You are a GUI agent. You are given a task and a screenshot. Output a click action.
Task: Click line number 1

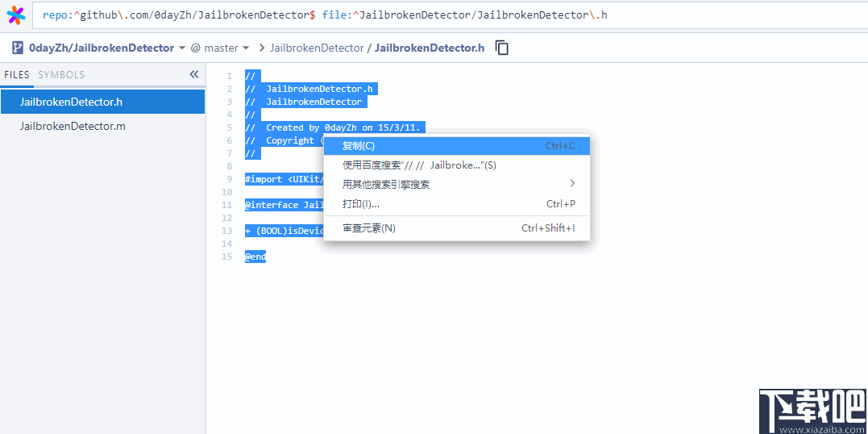pos(229,76)
